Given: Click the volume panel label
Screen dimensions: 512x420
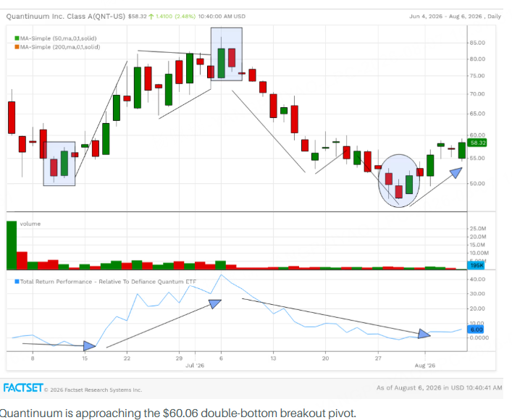Looking at the screenshot, I should (30, 224).
